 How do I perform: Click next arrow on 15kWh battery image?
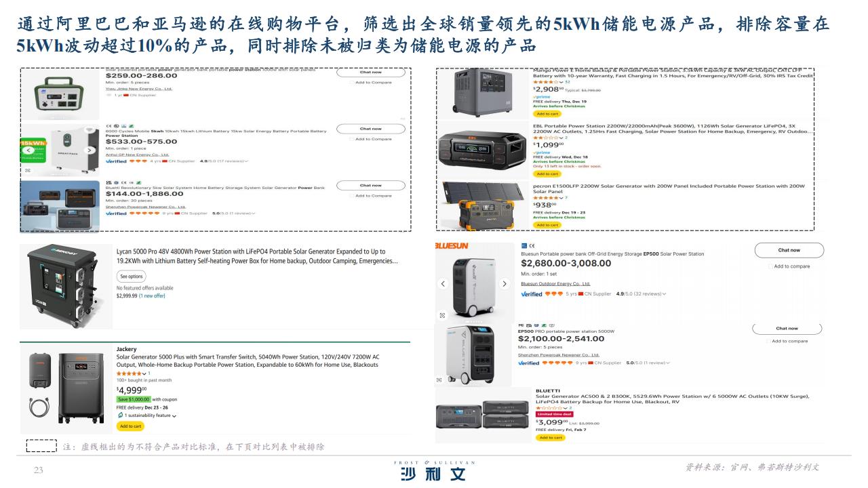click(x=90, y=150)
